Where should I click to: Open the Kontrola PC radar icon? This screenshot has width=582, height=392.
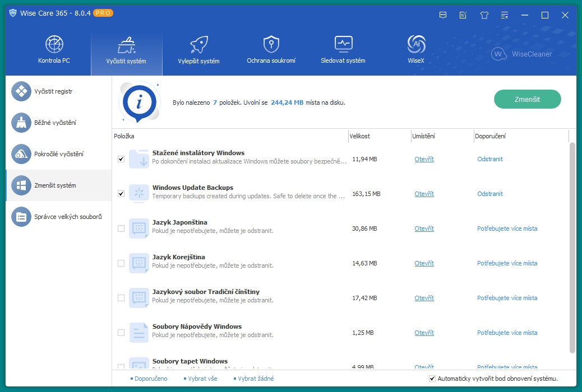[x=54, y=44]
